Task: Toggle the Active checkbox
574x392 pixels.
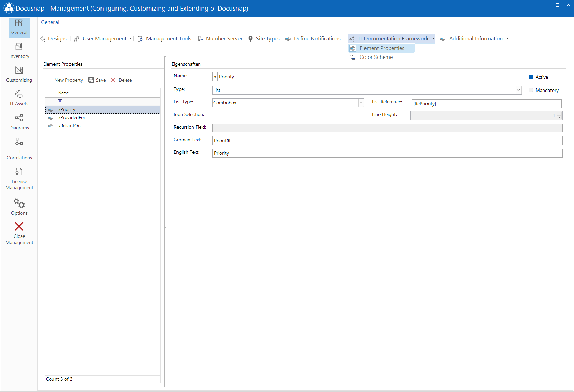Action: [x=531, y=77]
